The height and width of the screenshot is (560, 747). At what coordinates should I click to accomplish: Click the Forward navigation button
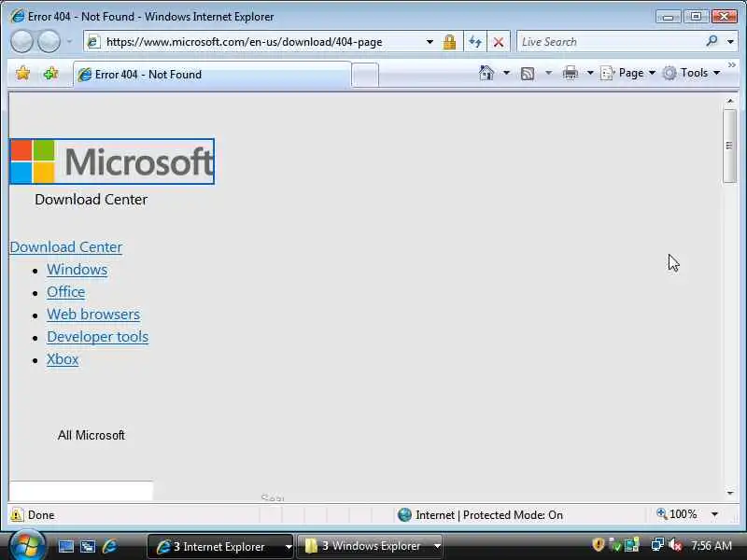pos(49,41)
